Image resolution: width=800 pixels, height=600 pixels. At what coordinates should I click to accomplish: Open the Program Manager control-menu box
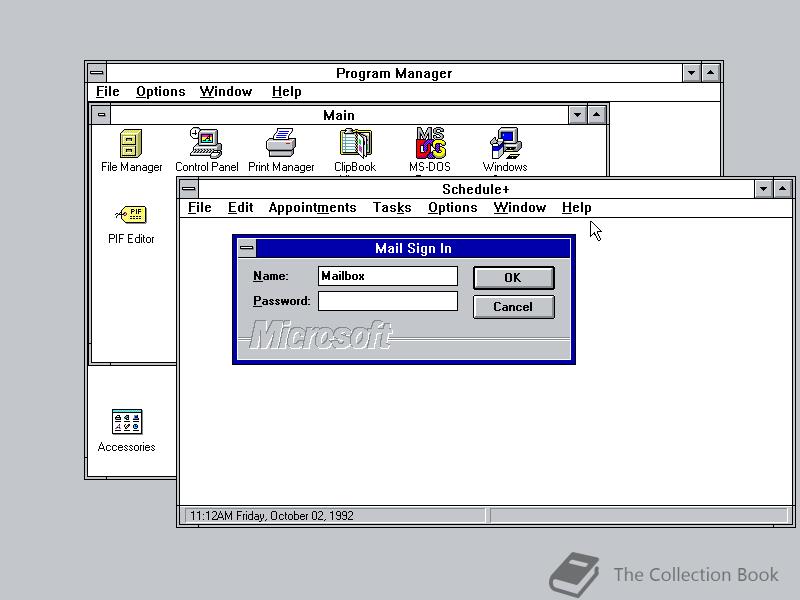[x=96, y=72]
